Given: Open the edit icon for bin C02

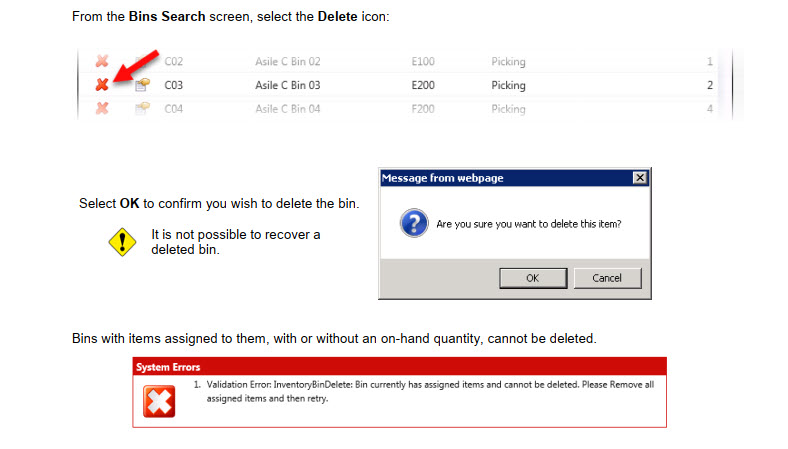Looking at the screenshot, I should point(141,62).
